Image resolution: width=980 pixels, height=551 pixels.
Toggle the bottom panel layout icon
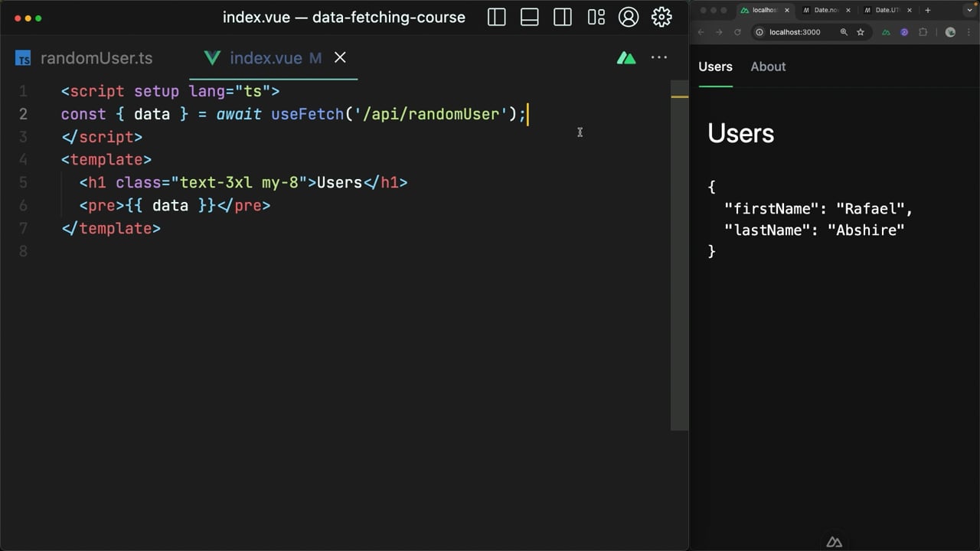[529, 17]
